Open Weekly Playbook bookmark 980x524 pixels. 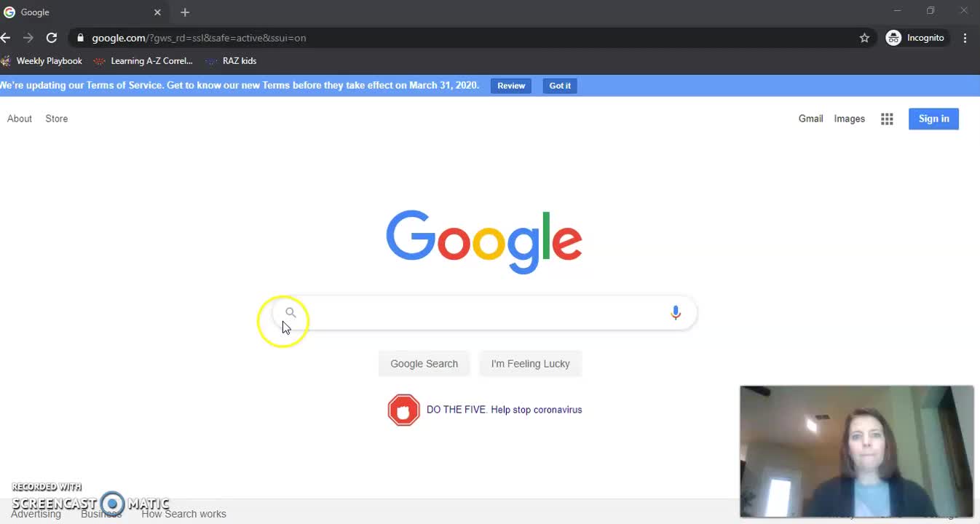pyautogui.click(x=42, y=61)
